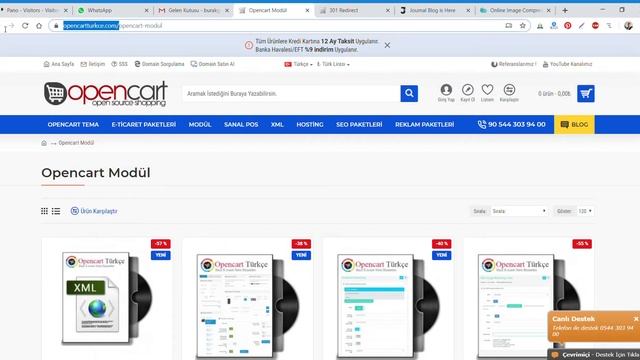Open XML menu item

[277, 124]
